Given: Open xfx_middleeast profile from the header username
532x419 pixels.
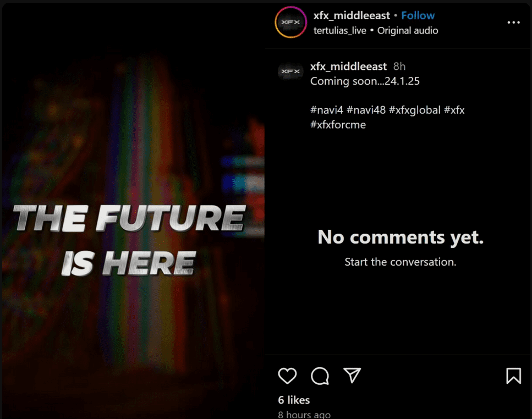Looking at the screenshot, I should [352, 15].
